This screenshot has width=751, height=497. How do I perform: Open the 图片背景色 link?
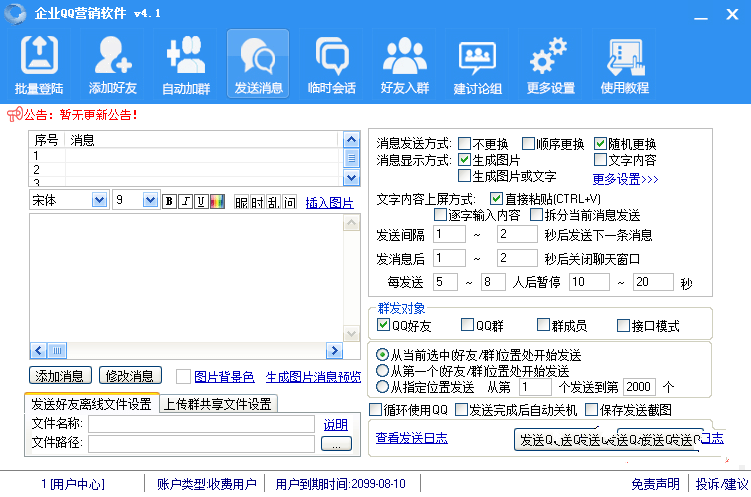coord(224,377)
